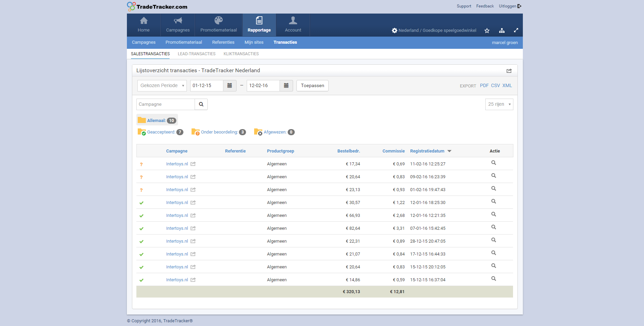Open the Gekozen Periode dropdown
This screenshot has width=644, height=326.
tap(162, 85)
